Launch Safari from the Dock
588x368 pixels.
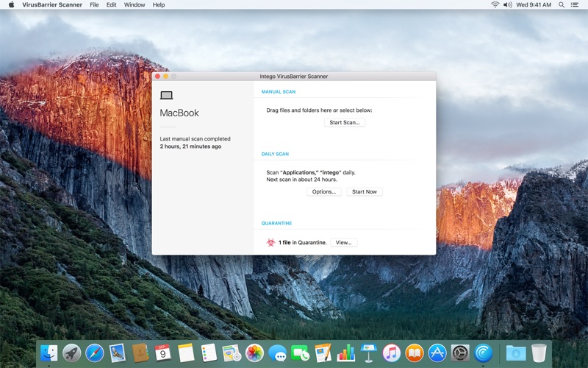point(95,353)
